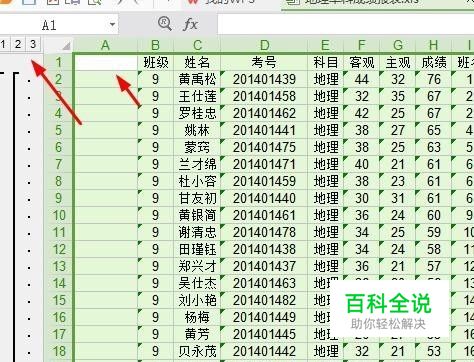Click the cell with name 王仕莲
This screenshot has height=362, width=474.
click(x=197, y=96)
